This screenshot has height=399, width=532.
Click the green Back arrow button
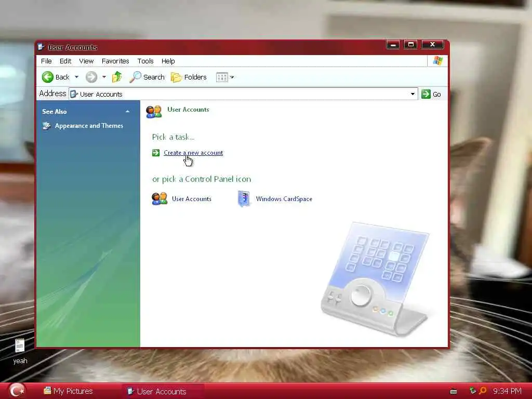coord(48,77)
